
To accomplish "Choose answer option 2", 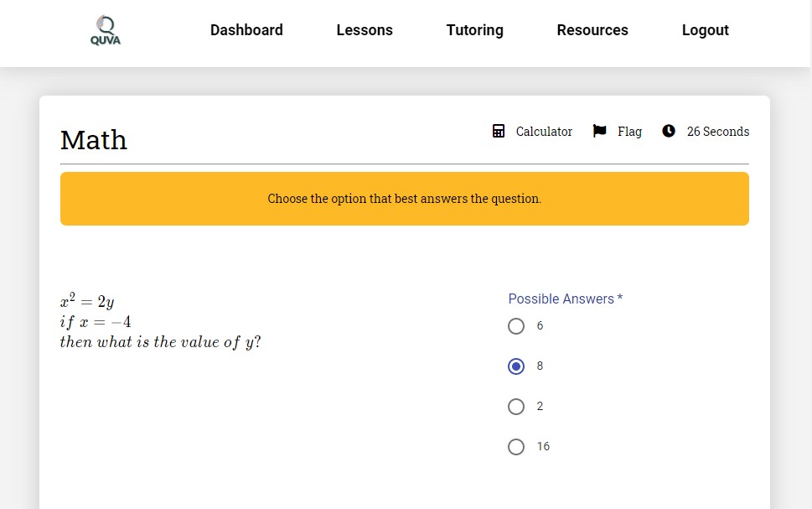I will coord(516,407).
